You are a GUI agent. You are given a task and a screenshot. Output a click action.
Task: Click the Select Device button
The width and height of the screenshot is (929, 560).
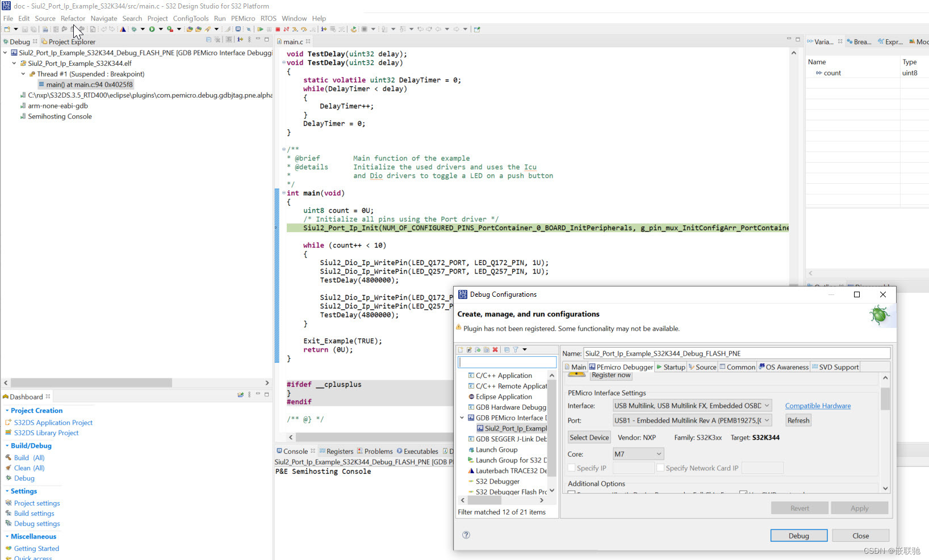point(589,437)
